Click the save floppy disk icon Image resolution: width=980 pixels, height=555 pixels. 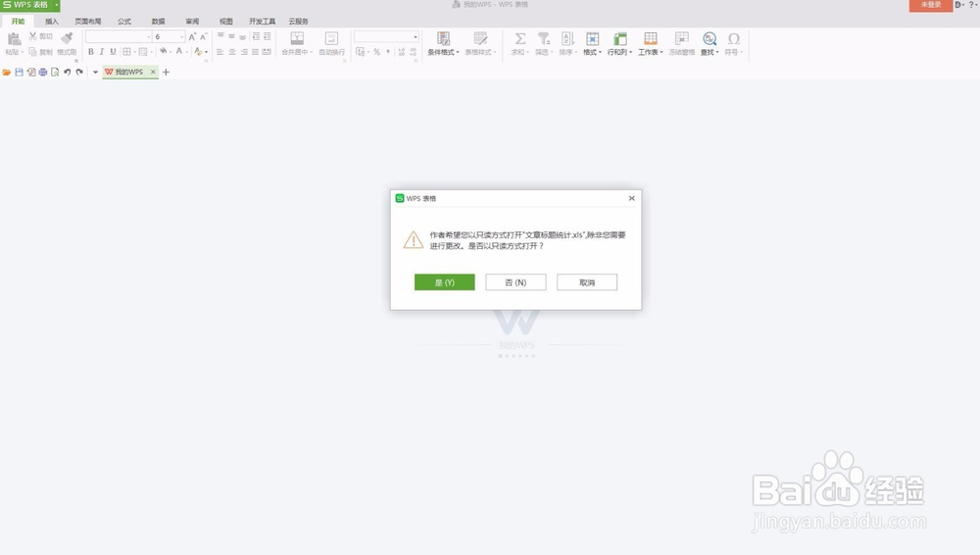click(19, 72)
